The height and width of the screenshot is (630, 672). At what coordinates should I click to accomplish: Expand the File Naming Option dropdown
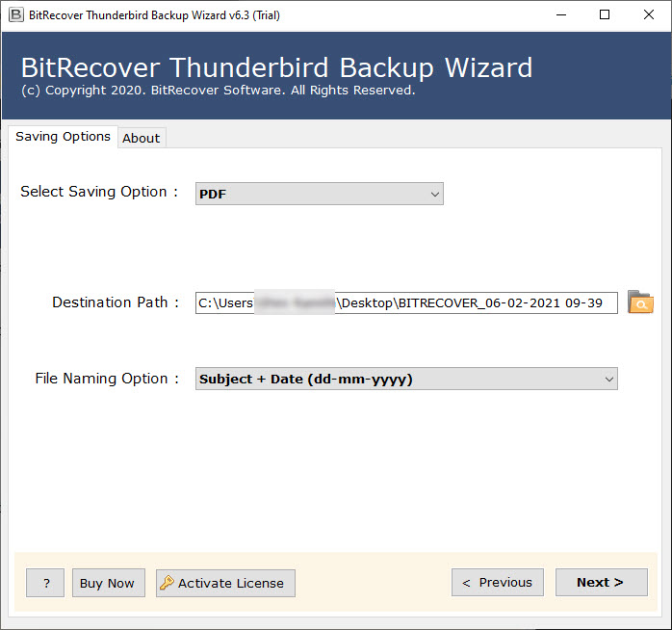point(406,379)
